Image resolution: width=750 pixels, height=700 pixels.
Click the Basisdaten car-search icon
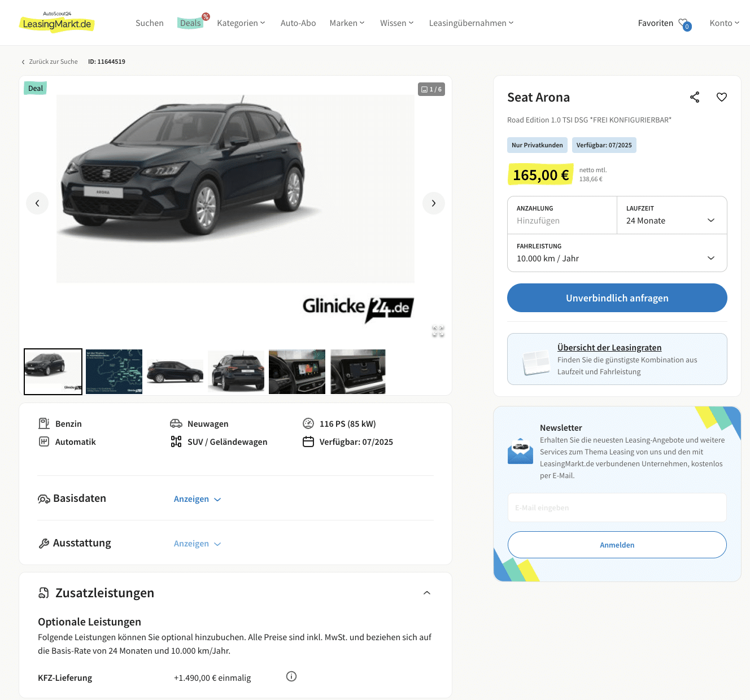[x=44, y=499]
